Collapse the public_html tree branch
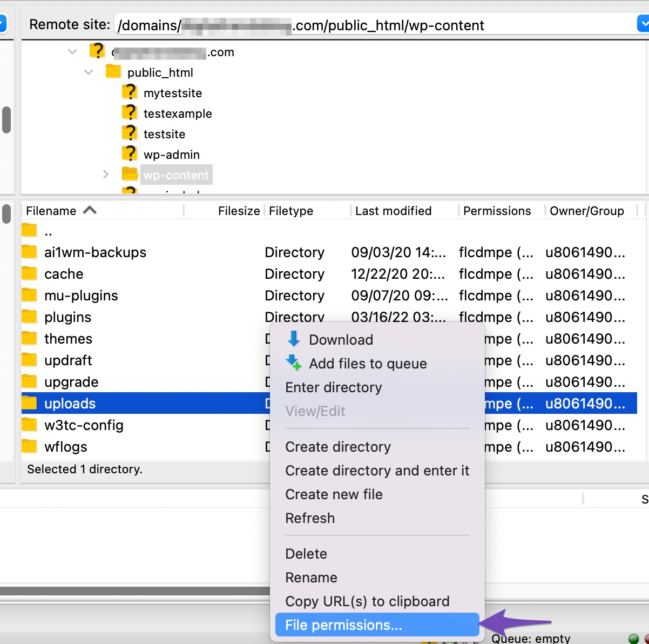This screenshot has width=649, height=644. tap(88, 72)
